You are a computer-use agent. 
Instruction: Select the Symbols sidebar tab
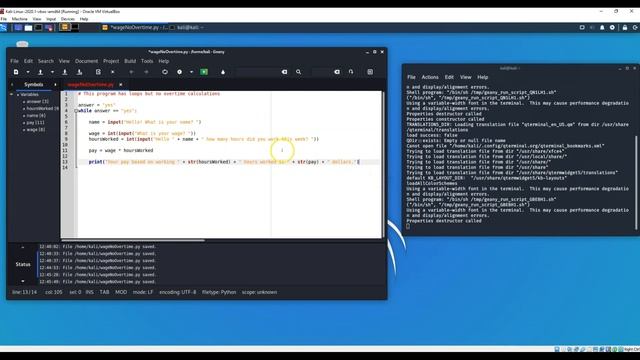click(34, 84)
